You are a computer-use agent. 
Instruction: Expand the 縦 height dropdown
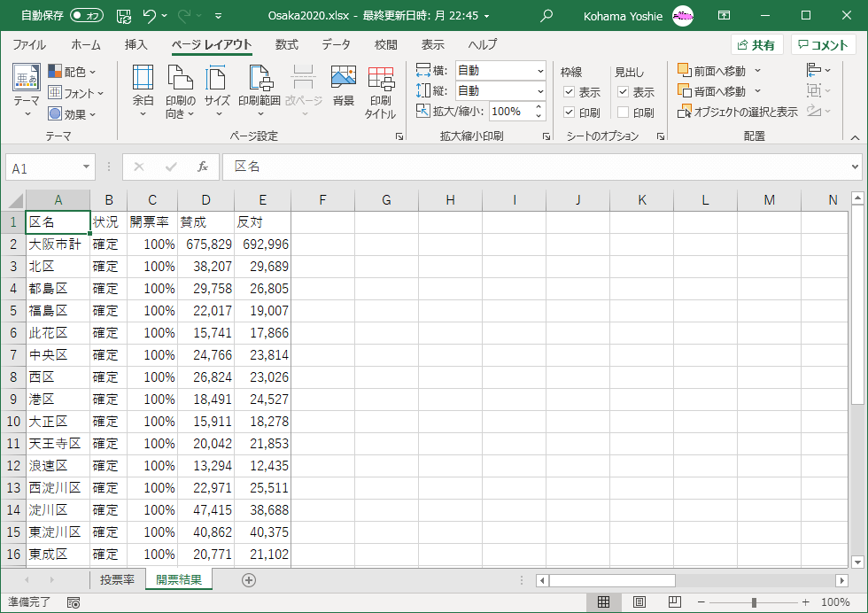540,91
